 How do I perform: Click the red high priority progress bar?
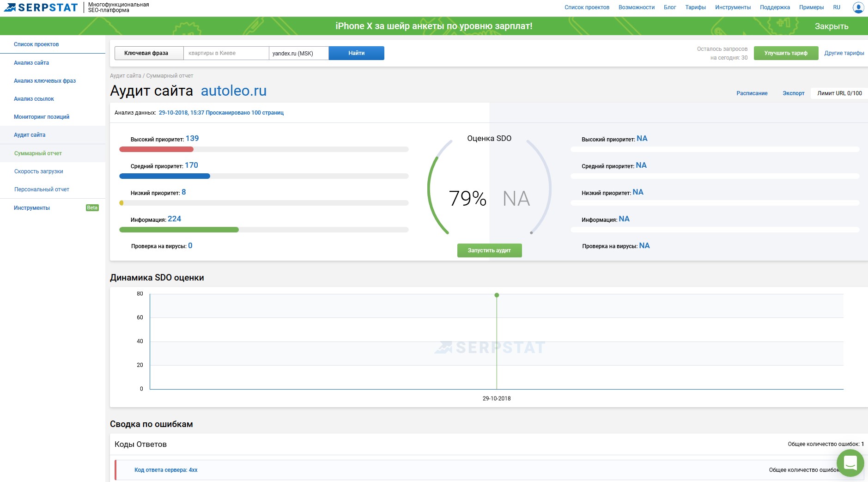156,149
